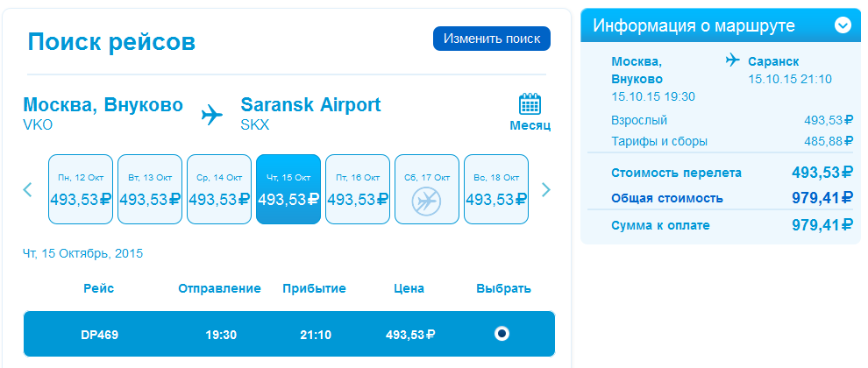
Task: Click the Информация о маршруте header
Action: point(694,25)
